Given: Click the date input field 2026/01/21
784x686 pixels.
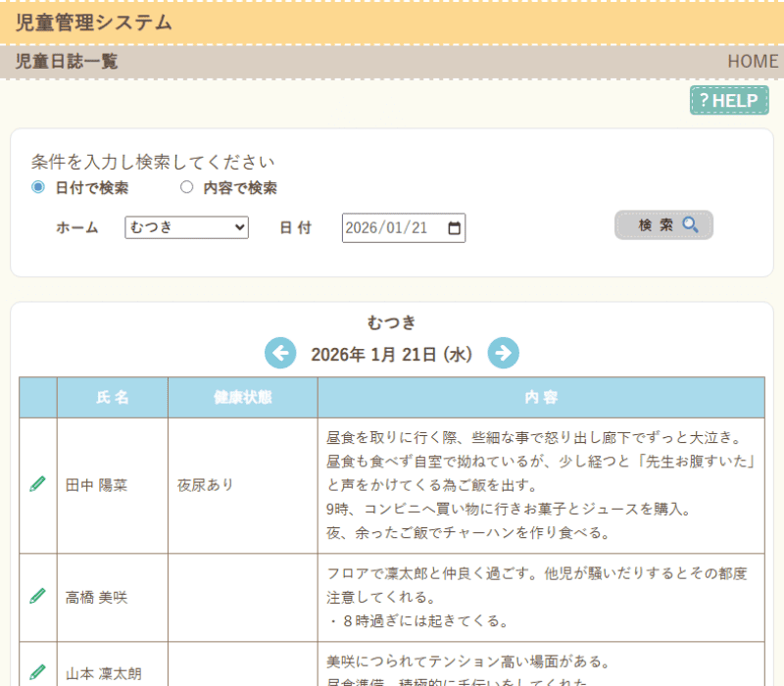Looking at the screenshot, I should tap(389, 227).
